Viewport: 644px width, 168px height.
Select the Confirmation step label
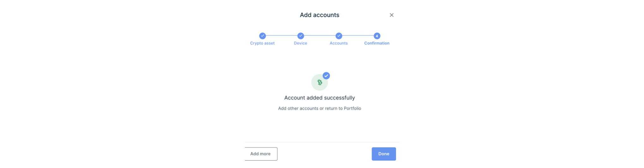point(377,43)
